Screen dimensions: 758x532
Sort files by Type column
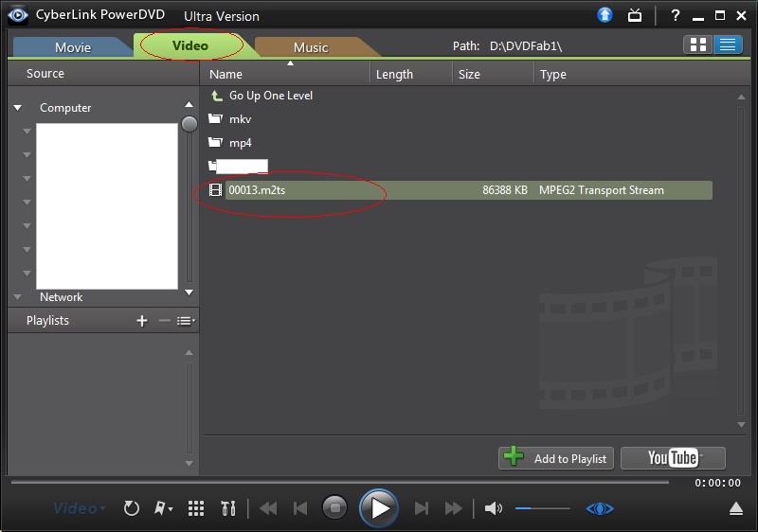553,75
